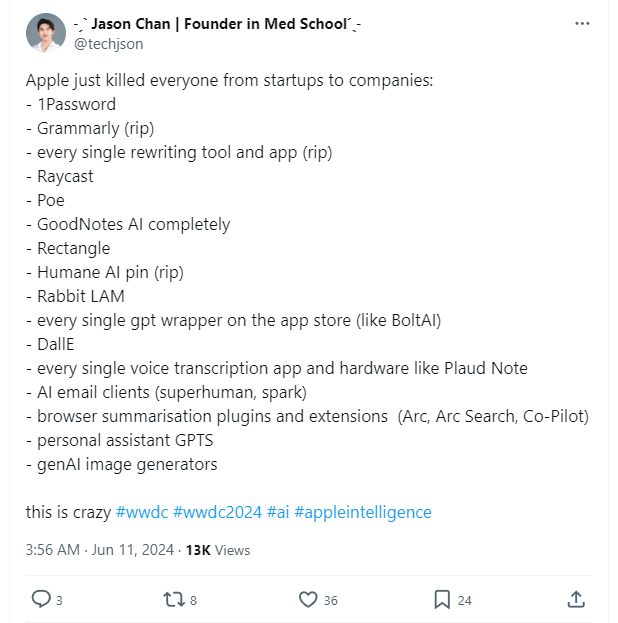Image resolution: width=618 pixels, height=623 pixels.
Task: Bookmark this tweet using the bookmark icon
Action: click(x=442, y=599)
